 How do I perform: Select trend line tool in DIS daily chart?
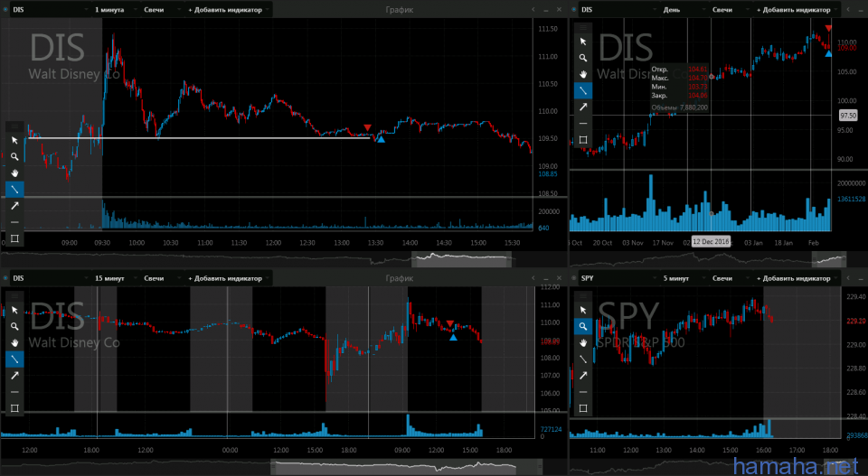(583, 90)
